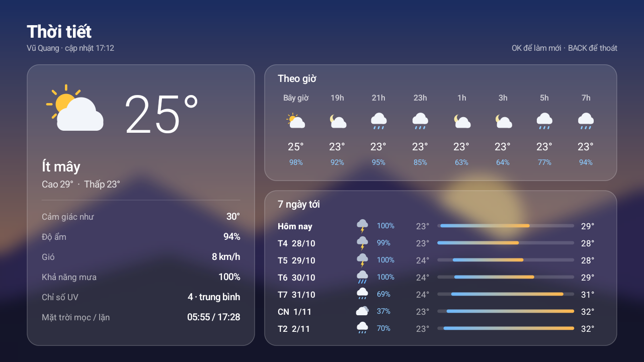Click the CN 1/11 cloudy icon
644x362 pixels.
(362, 311)
